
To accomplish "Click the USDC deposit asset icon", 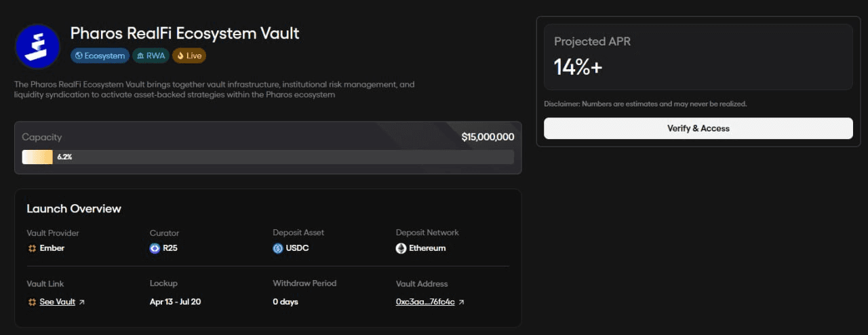I will (x=277, y=248).
